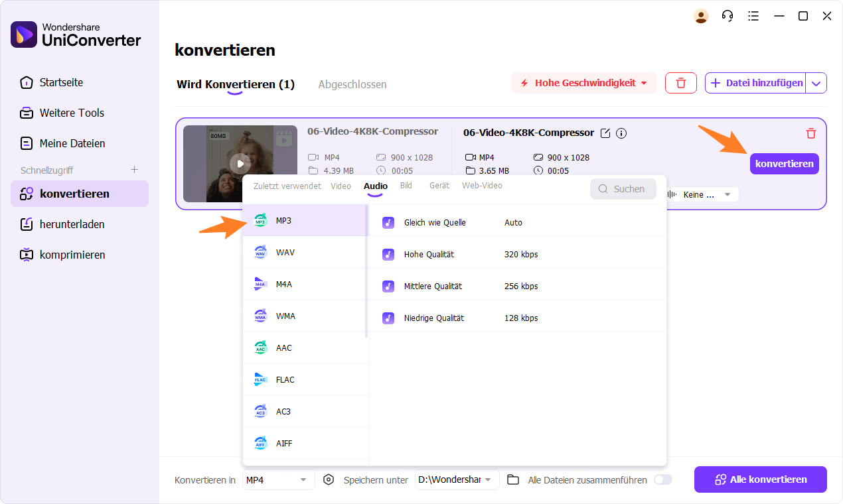Select MP3 format in the list

pyautogui.click(x=305, y=220)
